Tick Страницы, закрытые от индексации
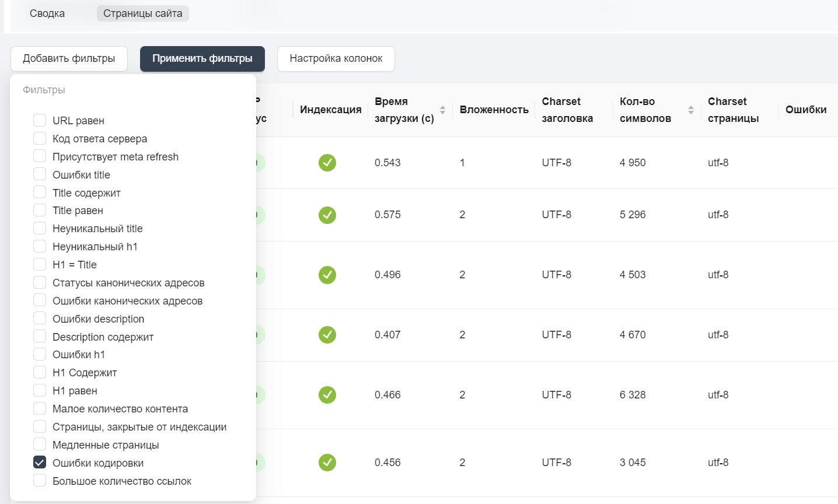 40,426
